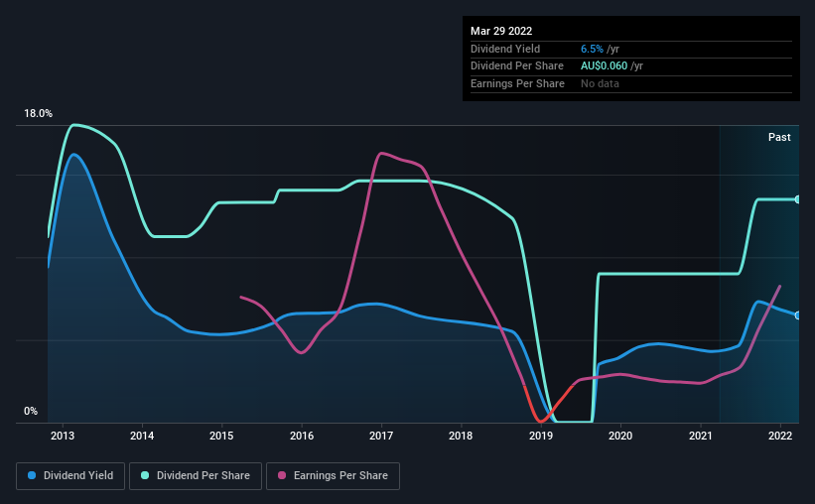Toggle the Dividend Per Share legend button
Image resolution: width=815 pixels, height=504 pixels.
[196, 476]
